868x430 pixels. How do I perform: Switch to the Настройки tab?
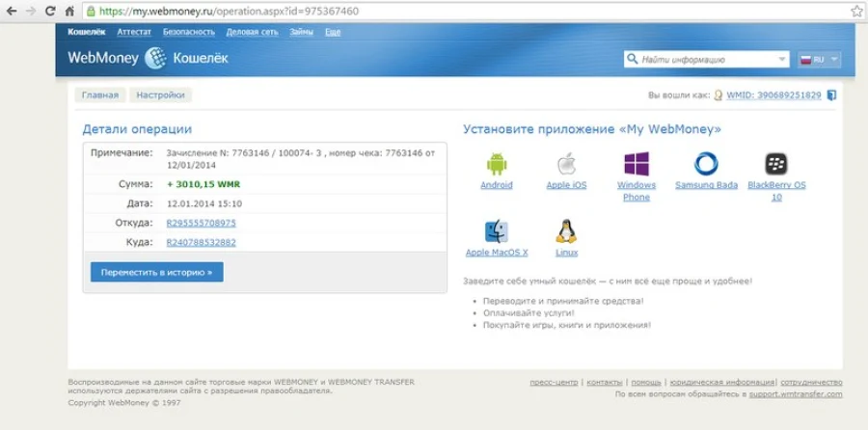point(160,95)
